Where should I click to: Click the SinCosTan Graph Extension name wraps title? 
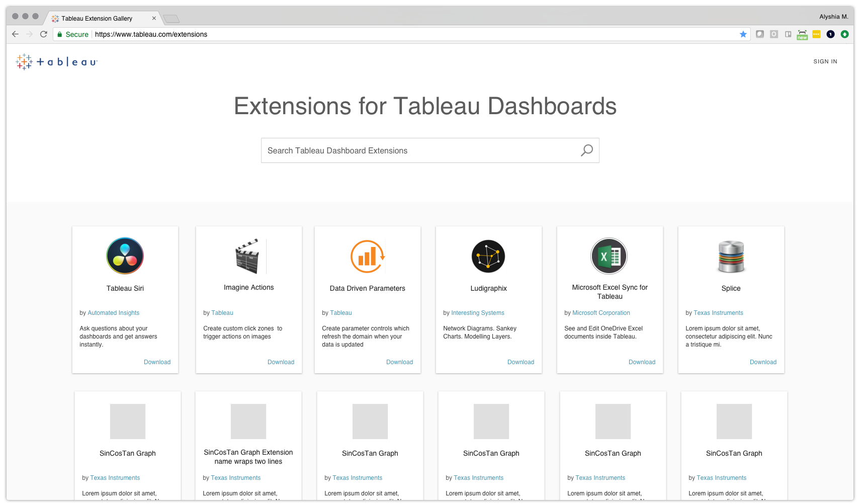coord(248,457)
